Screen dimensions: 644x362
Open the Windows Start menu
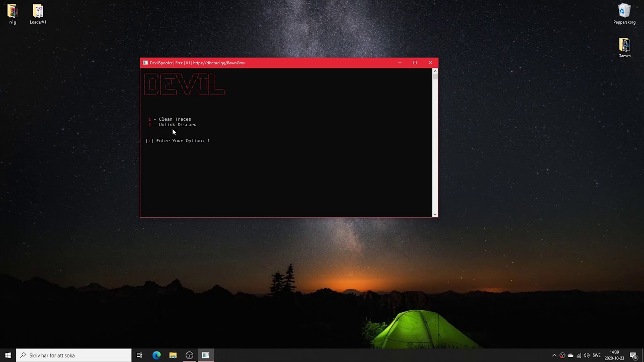8,355
